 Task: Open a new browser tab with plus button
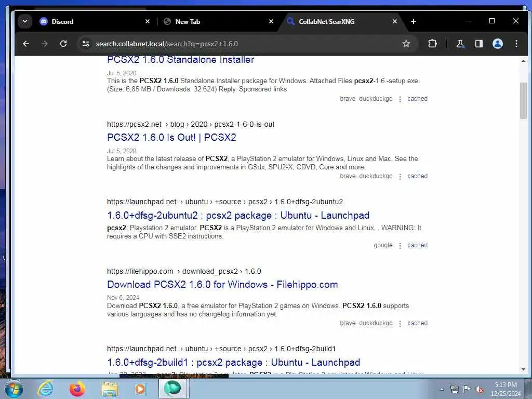413,21
